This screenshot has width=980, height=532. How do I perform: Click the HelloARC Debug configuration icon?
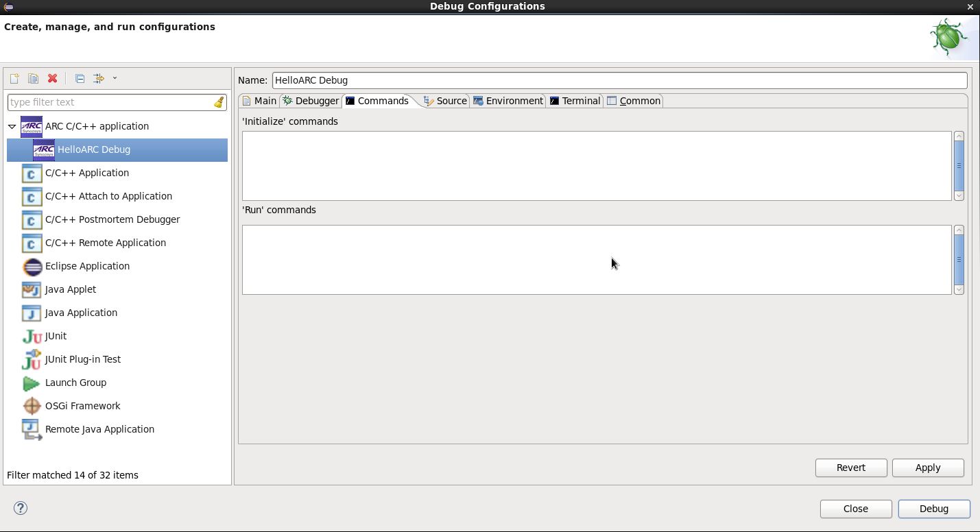pos(44,149)
